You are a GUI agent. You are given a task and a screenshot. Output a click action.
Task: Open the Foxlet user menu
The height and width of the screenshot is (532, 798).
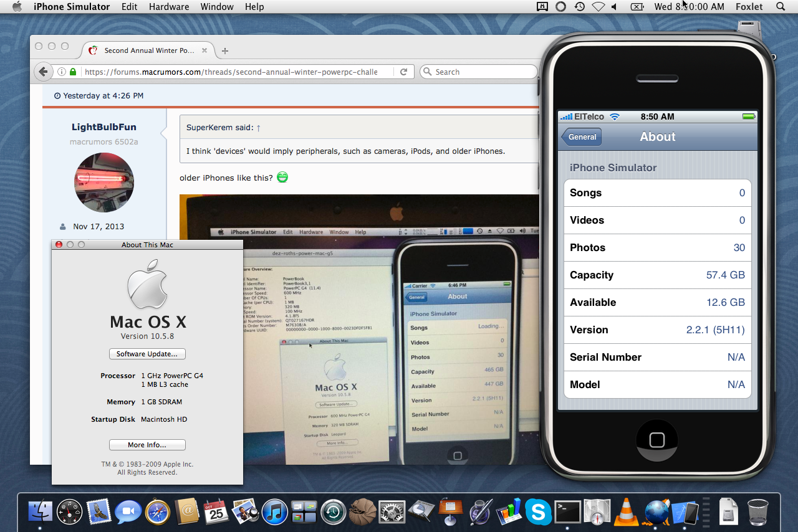pyautogui.click(x=749, y=7)
